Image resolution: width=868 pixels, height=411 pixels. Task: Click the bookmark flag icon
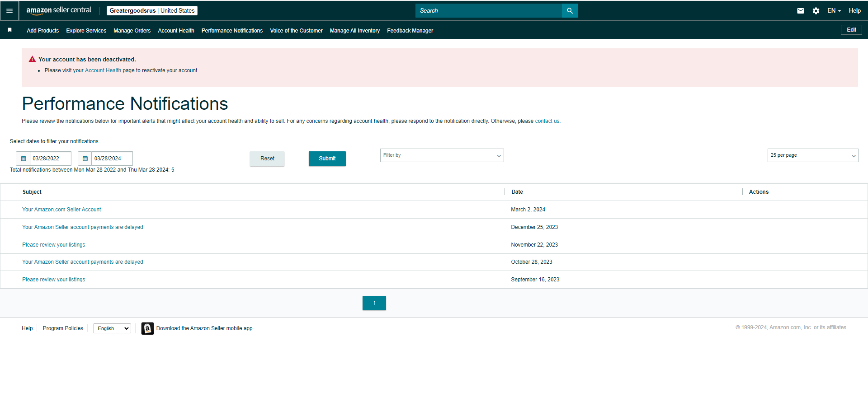[9, 30]
